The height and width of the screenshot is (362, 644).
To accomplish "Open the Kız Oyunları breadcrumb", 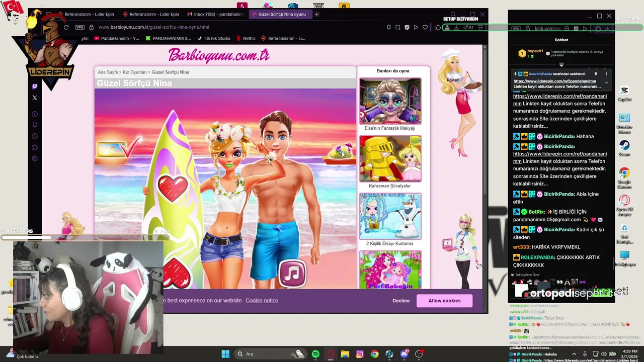I will 135,72.
